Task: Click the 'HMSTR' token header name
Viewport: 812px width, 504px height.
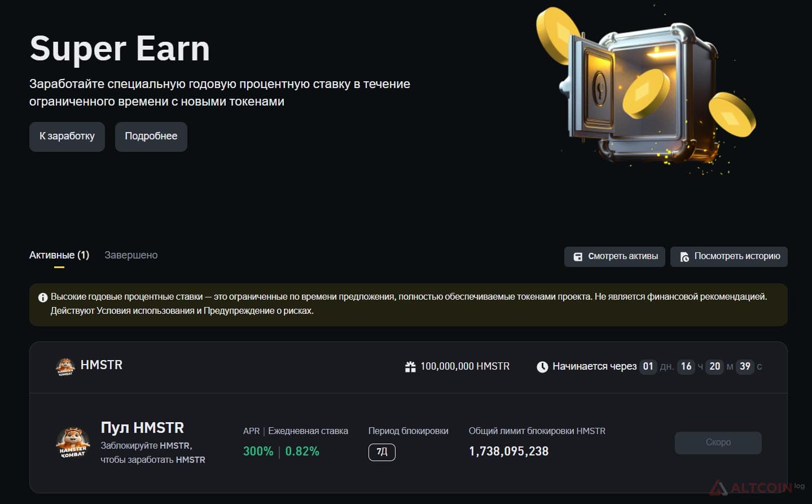Action: coord(102,365)
